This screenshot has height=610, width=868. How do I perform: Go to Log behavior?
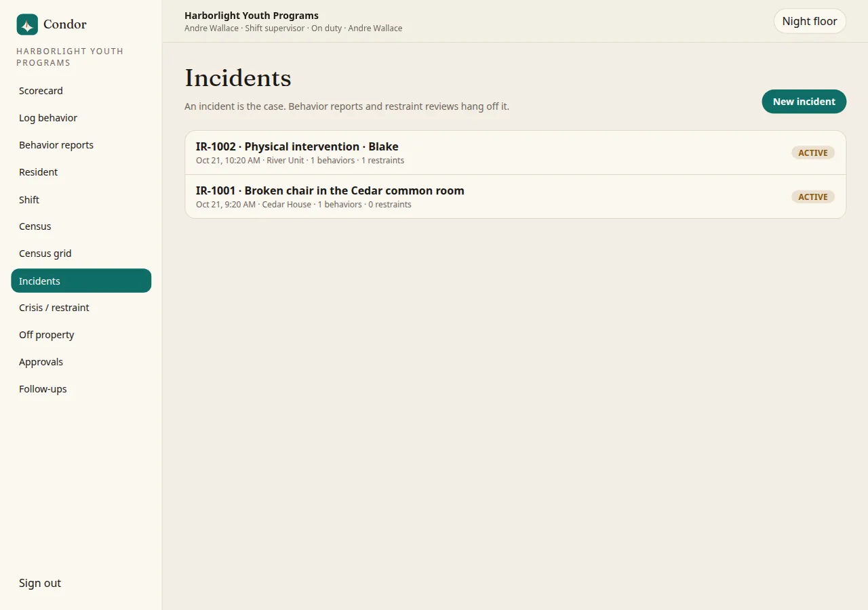click(x=81, y=118)
